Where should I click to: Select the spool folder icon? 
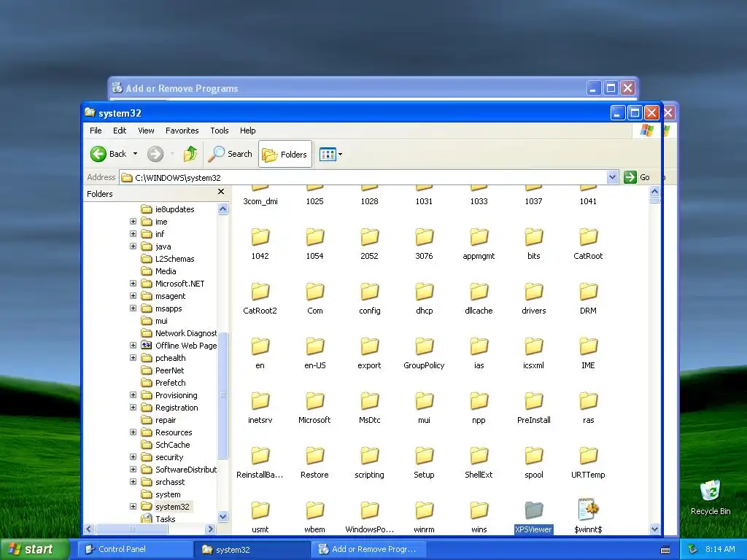[x=533, y=456]
